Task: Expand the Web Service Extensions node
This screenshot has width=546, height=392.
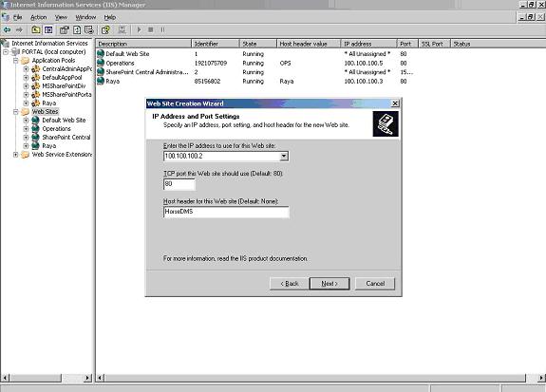Action: click(16, 155)
